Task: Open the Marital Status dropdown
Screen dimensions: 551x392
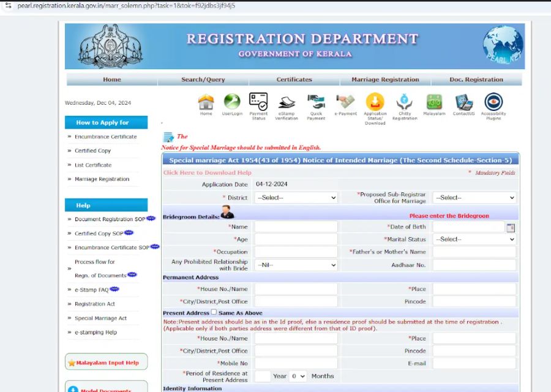Action: point(474,239)
